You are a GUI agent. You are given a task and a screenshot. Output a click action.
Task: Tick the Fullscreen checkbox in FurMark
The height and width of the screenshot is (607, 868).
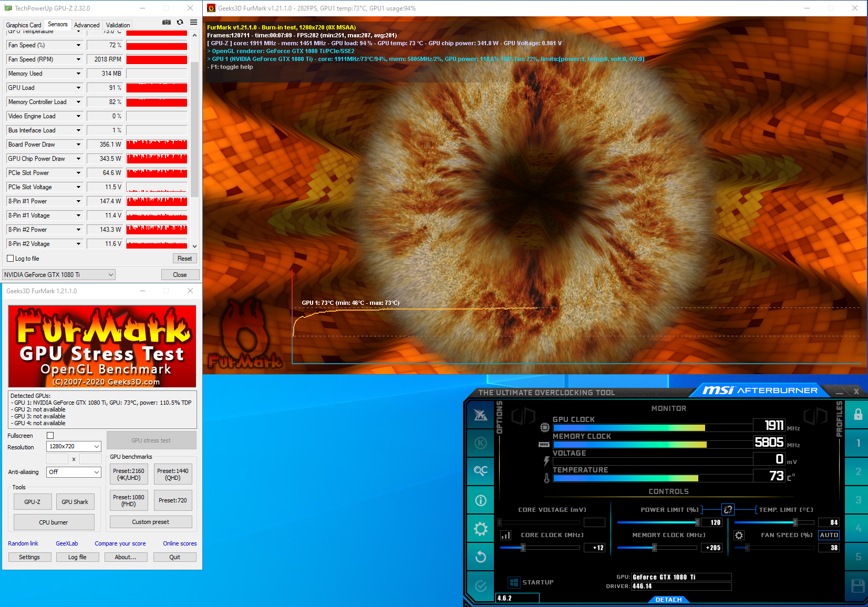[x=50, y=436]
